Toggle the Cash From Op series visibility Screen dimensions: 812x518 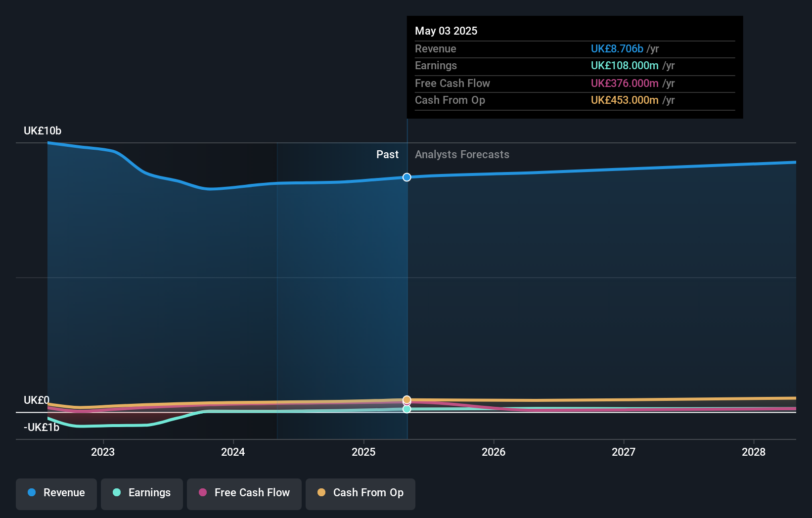[361, 493]
